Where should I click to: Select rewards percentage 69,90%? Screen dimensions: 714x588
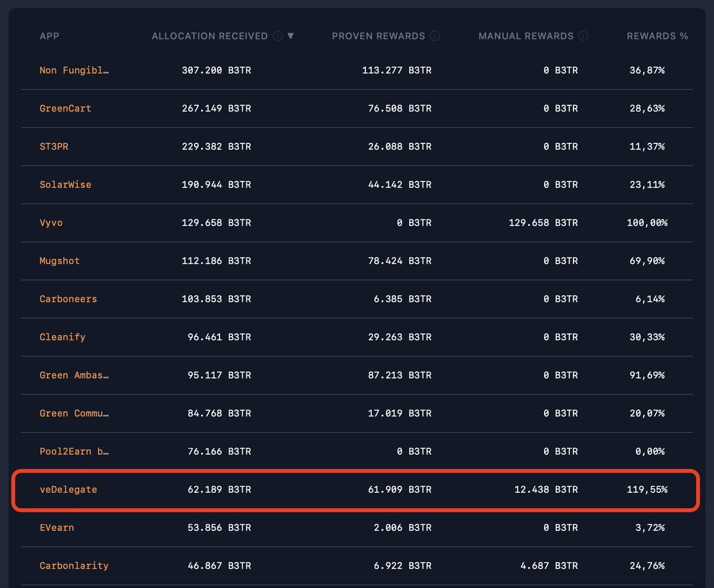click(647, 261)
